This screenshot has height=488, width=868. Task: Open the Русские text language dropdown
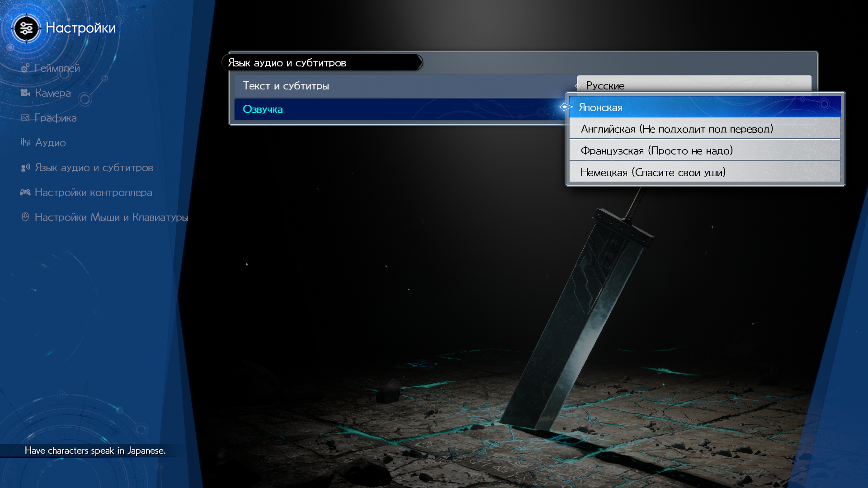point(694,85)
